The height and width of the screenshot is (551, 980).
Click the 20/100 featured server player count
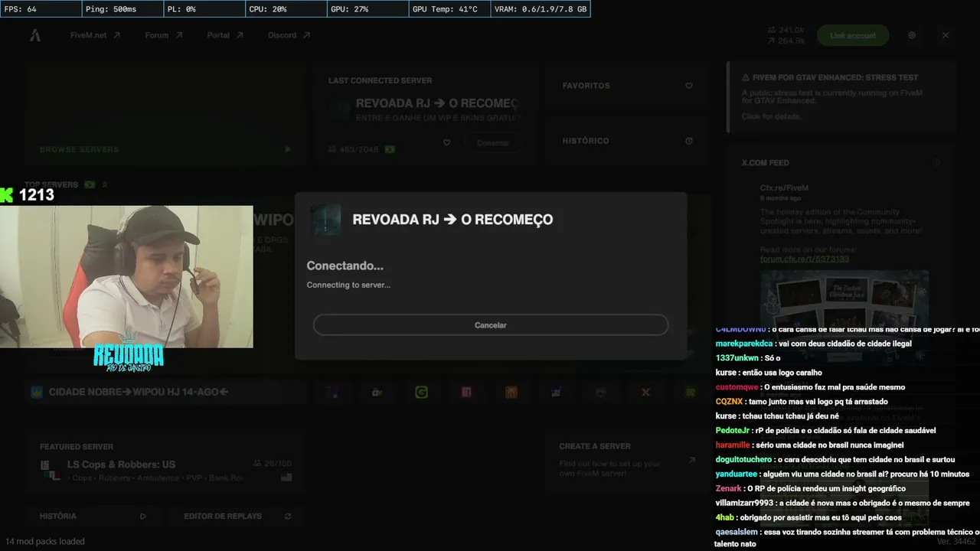[272, 464]
